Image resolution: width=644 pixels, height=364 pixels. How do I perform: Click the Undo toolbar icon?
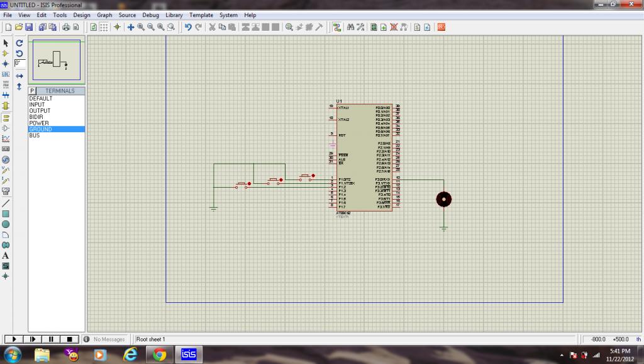[x=188, y=27]
